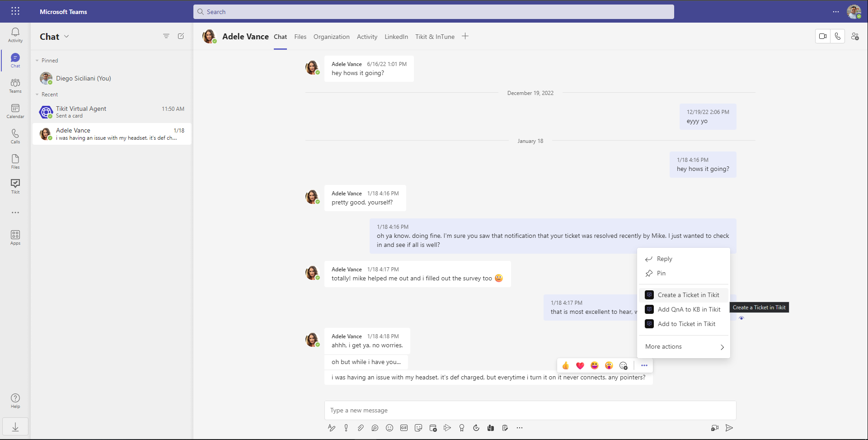Open the emoji picker in the compose bar
868x440 pixels.
pyautogui.click(x=389, y=428)
